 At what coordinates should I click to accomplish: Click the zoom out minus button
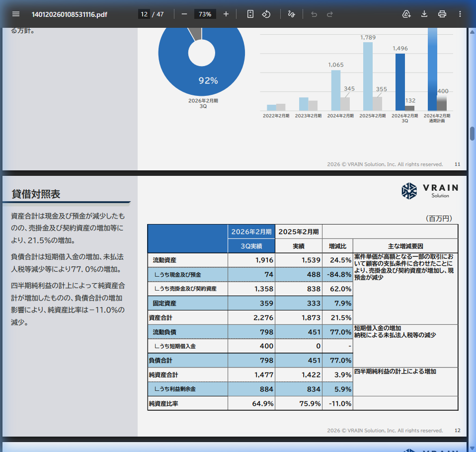click(184, 14)
